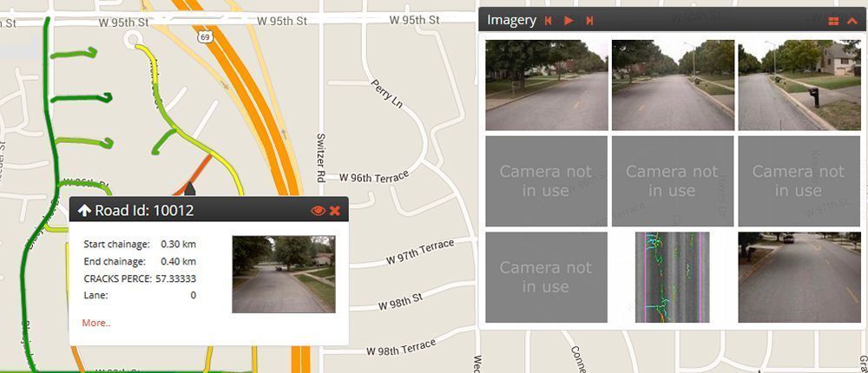The width and height of the screenshot is (868, 373).
Task: Click the up arrow beside Road Id
Action: [83, 210]
